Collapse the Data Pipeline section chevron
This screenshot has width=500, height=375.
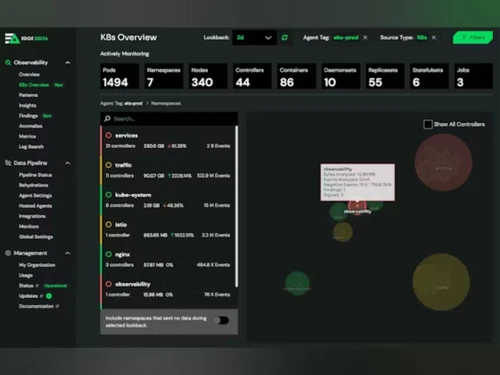tap(68, 163)
